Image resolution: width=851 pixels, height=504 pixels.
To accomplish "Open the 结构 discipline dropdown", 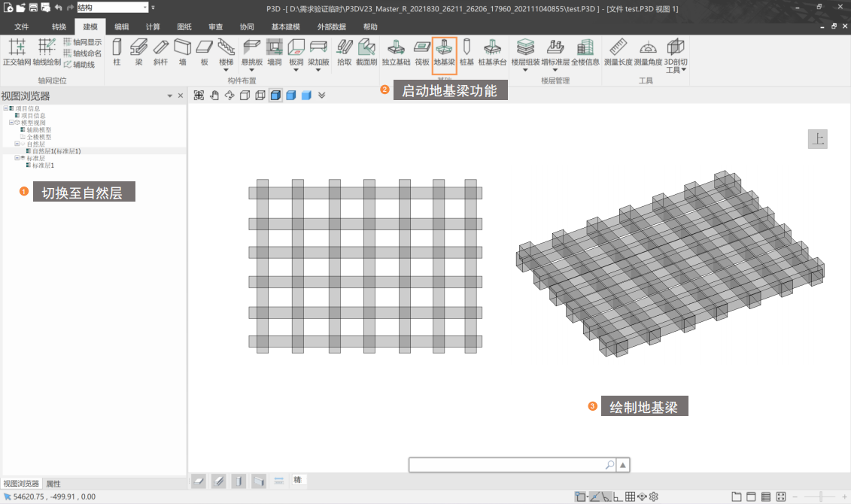I will (x=144, y=8).
